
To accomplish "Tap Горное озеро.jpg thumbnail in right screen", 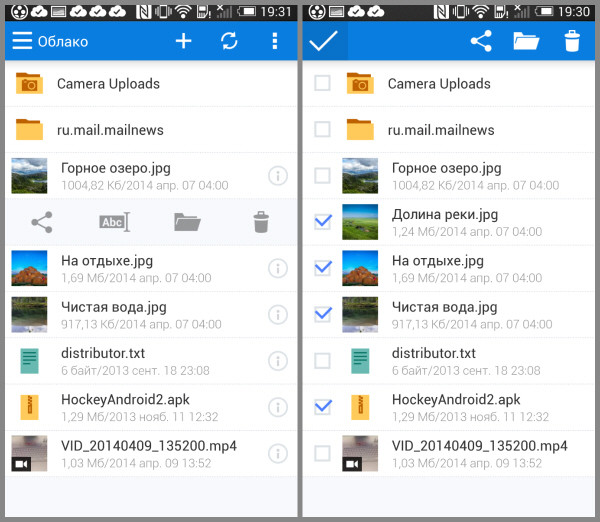I will [x=360, y=176].
